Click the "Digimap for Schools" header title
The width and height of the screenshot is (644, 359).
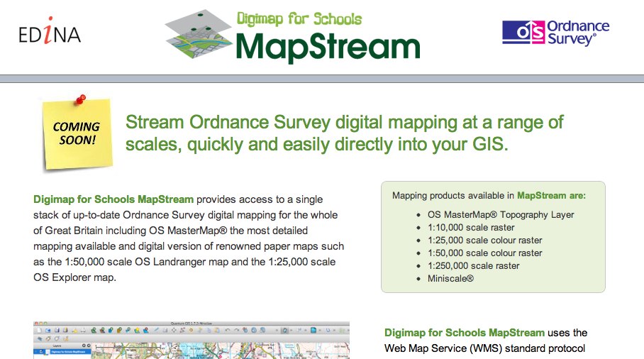coord(299,19)
